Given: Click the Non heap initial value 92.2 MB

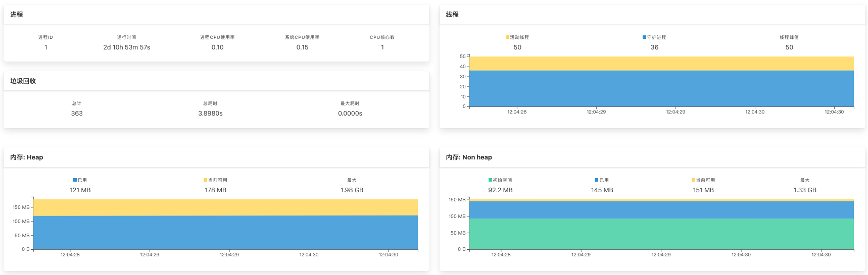Looking at the screenshot, I should coord(500,190).
